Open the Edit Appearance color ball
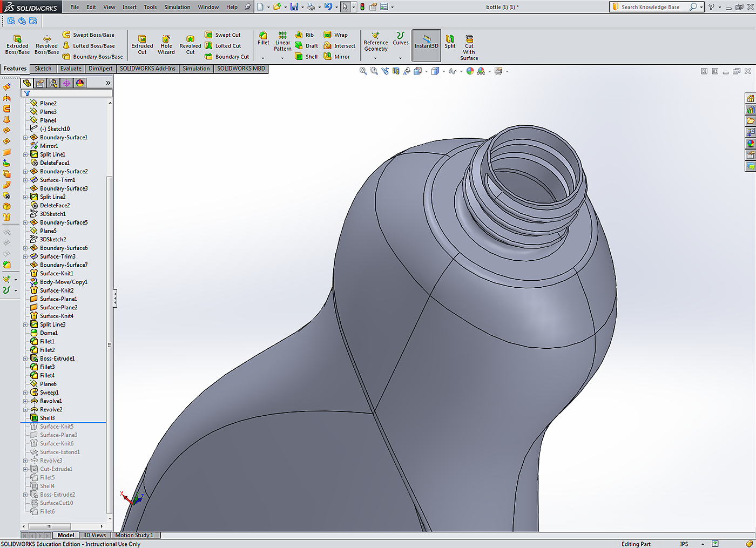 point(470,71)
